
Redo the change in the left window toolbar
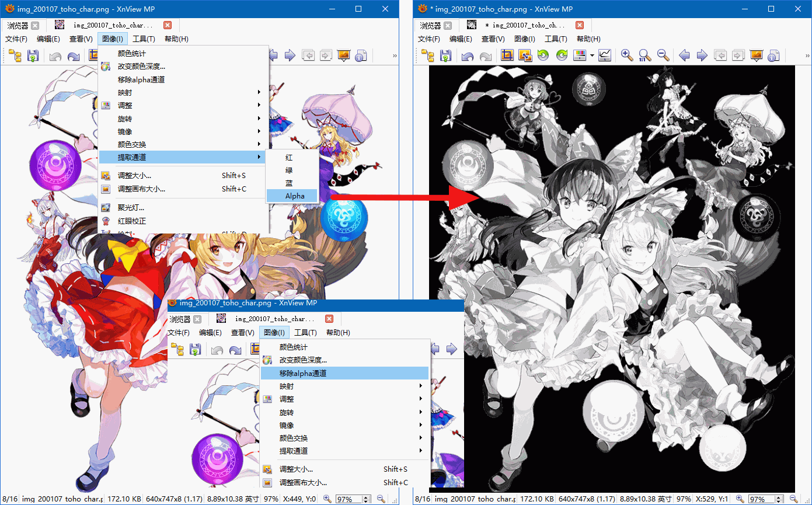[x=74, y=55]
